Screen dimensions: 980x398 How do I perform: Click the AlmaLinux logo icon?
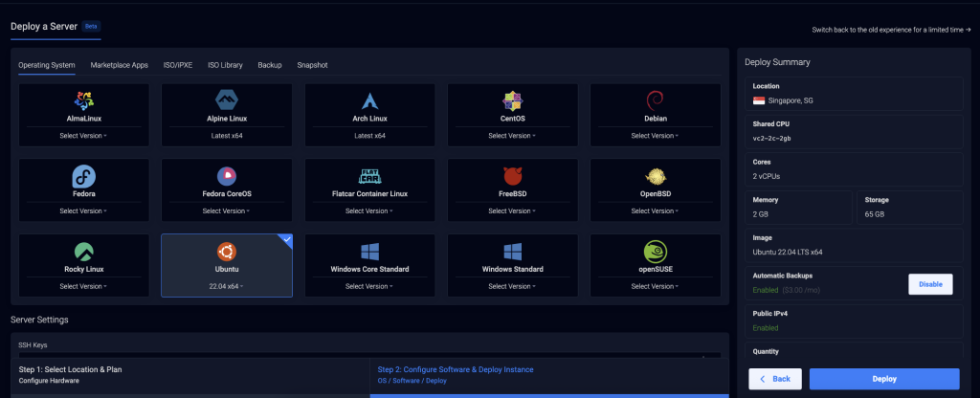pos(84,100)
